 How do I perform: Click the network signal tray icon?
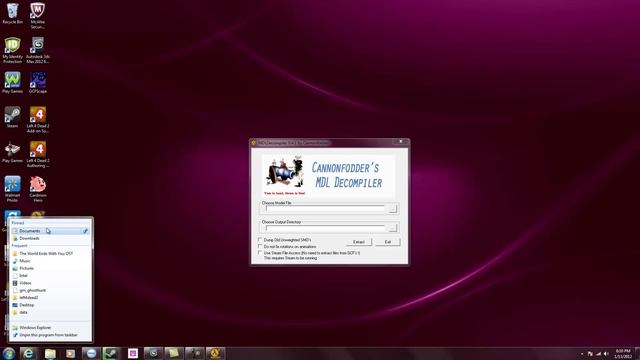tap(598, 353)
